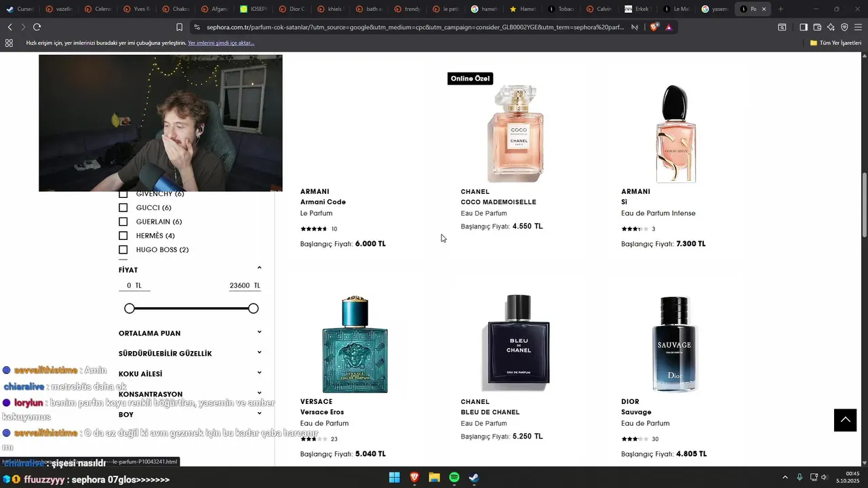Check the GUCCI brand filter
The height and width of the screenshot is (488, 868).
(123, 207)
